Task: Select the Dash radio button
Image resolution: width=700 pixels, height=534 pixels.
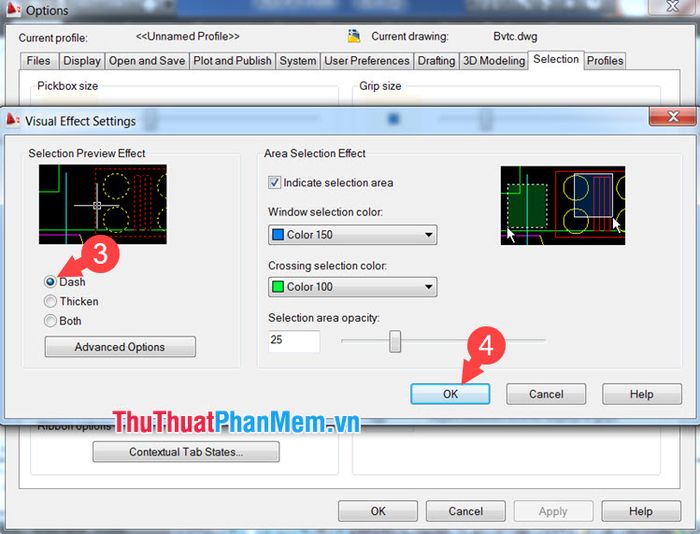Action: (x=50, y=282)
